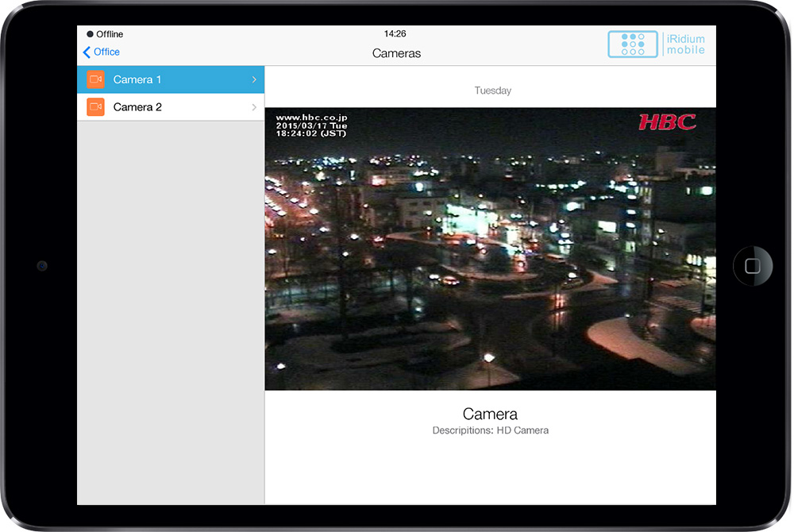Click the iRidium dotted grid logo icon

pyautogui.click(x=633, y=44)
